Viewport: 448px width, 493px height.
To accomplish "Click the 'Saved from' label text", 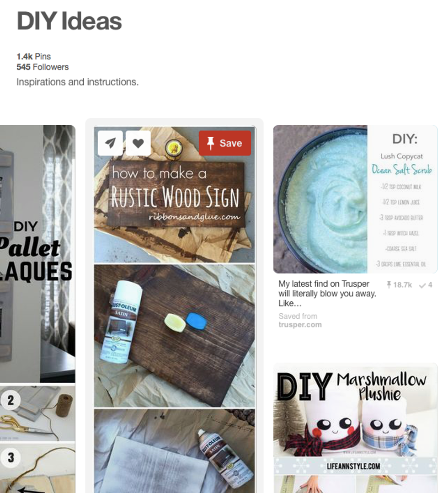I will pos(298,316).
